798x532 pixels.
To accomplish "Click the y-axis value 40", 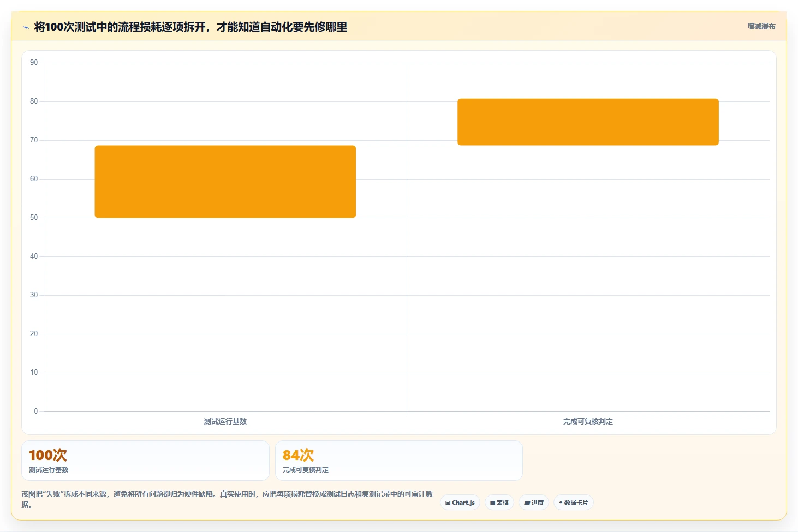I will pos(34,256).
